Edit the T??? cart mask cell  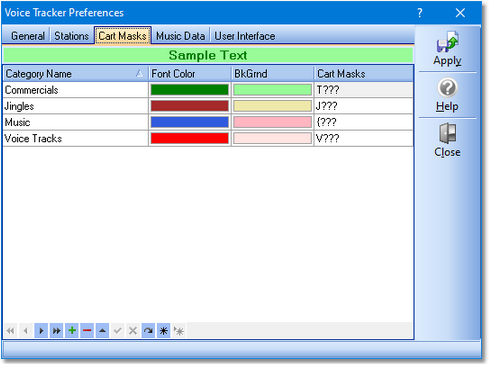[x=363, y=90]
